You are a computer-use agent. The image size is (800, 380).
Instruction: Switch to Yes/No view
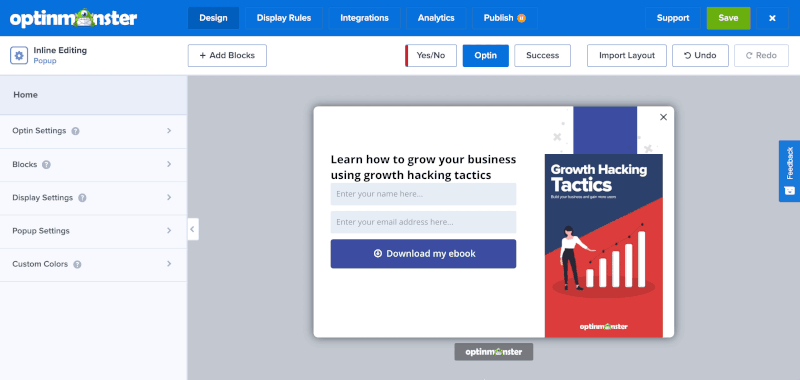[431, 56]
